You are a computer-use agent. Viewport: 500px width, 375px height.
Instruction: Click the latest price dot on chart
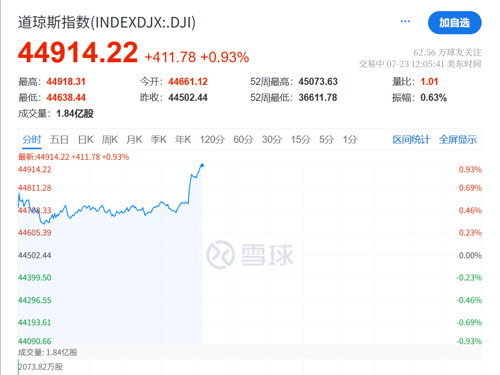coord(202,165)
